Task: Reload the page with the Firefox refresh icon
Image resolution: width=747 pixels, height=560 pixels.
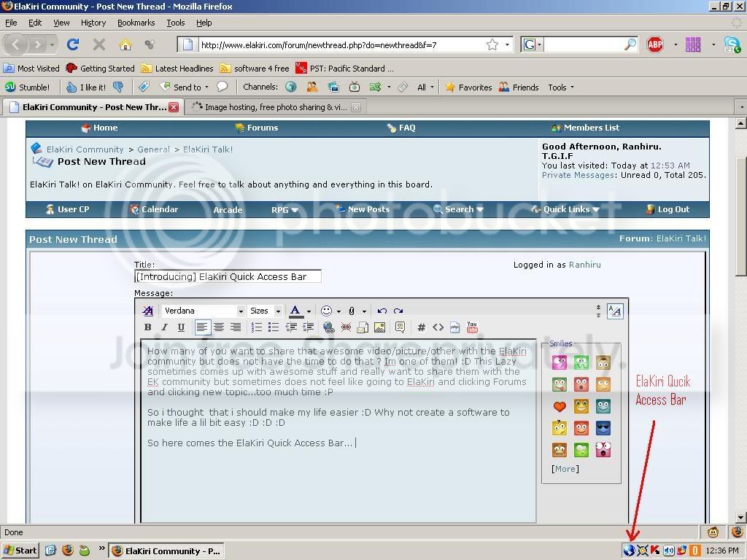Action: 73,44
